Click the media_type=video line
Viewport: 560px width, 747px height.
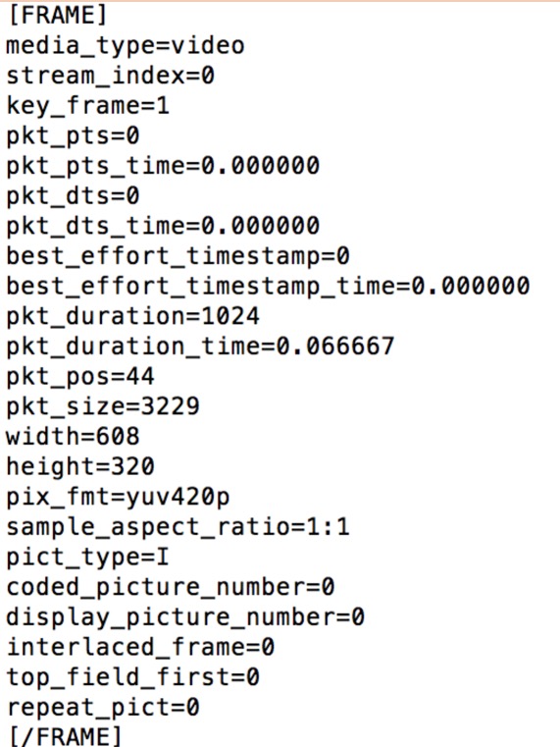126,46
